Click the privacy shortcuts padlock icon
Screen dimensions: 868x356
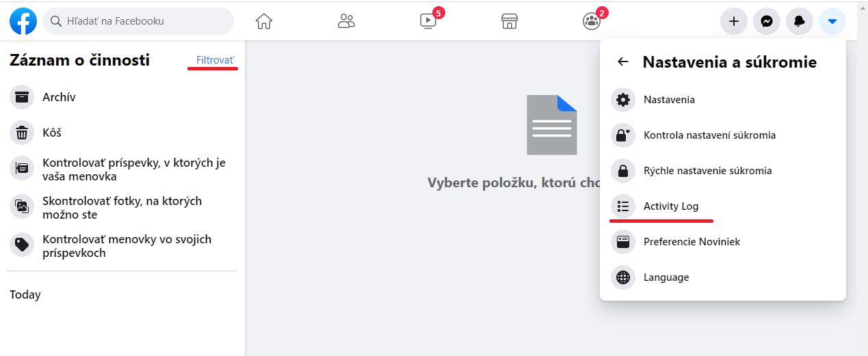point(623,171)
